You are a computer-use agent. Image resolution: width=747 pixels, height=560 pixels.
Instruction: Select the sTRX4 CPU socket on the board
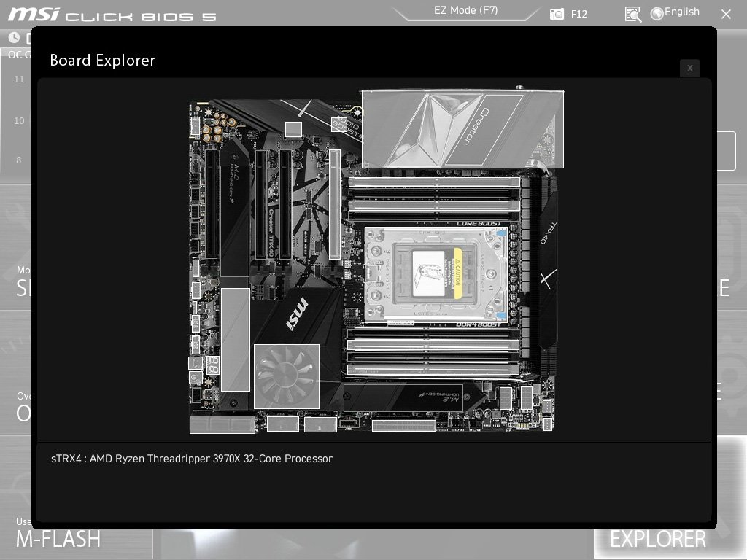point(435,274)
